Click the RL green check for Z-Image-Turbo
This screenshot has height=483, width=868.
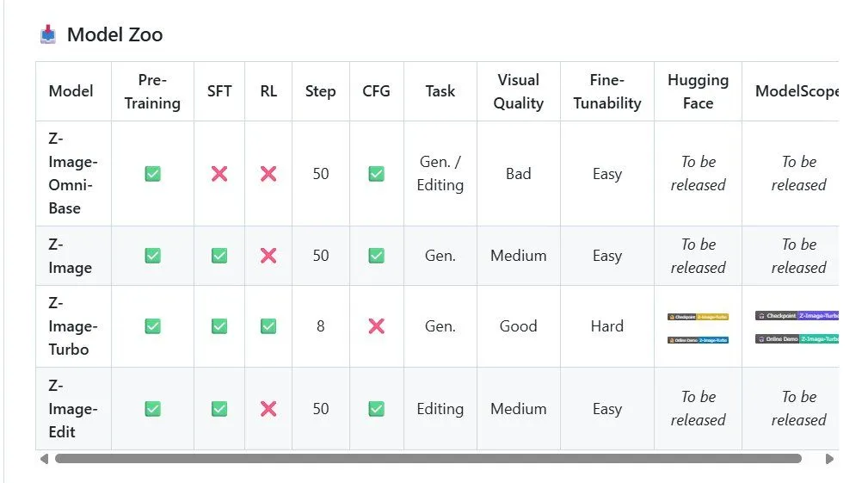click(x=268, y=326)
